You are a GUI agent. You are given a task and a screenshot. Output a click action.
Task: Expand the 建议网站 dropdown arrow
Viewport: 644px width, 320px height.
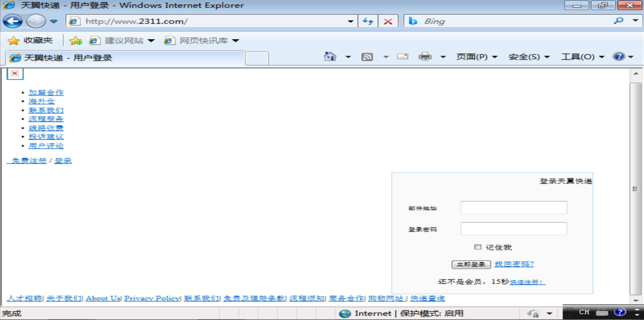pos(151,41)
